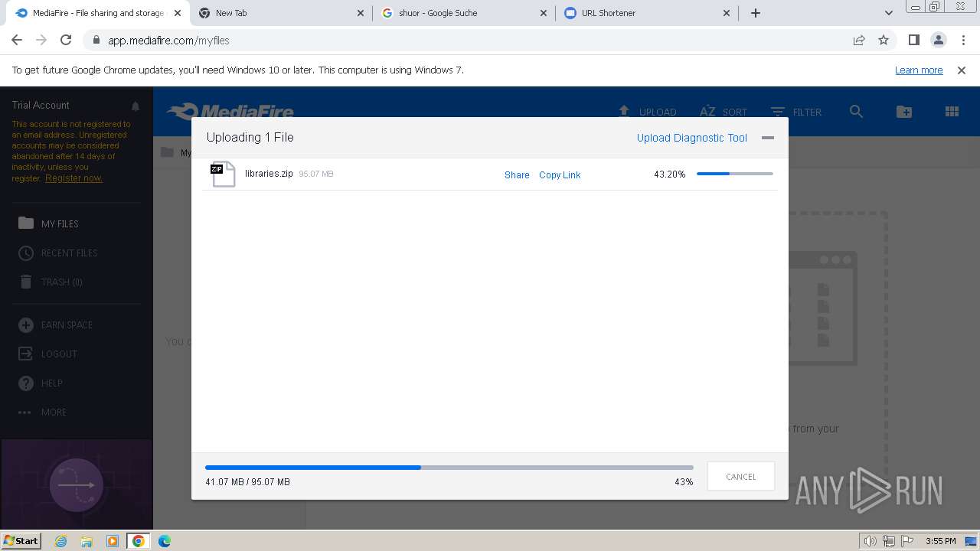Click the search magnifier icon
Image resolution: width=980 pixels, height=551 pixels.
click(x=857, y=112)
